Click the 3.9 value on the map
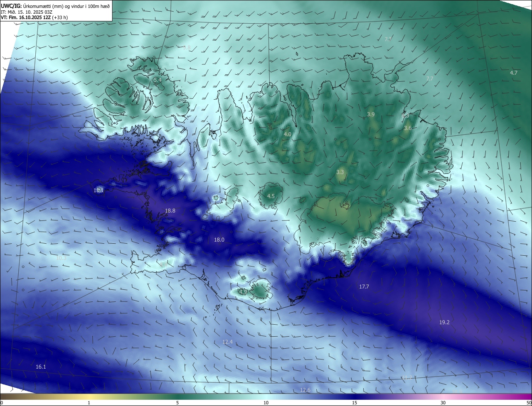This screenshot has width=532, height=406. 371,114
